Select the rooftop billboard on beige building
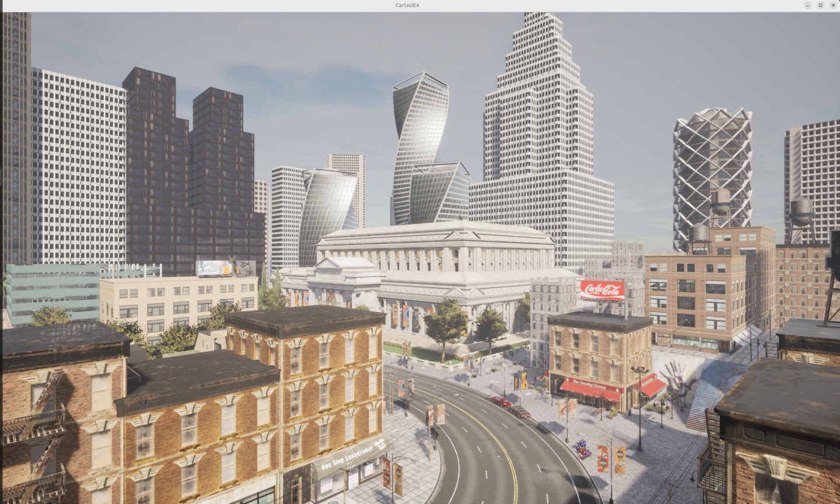Viewport: 840px width, 504px height. (x=226, y=268)
